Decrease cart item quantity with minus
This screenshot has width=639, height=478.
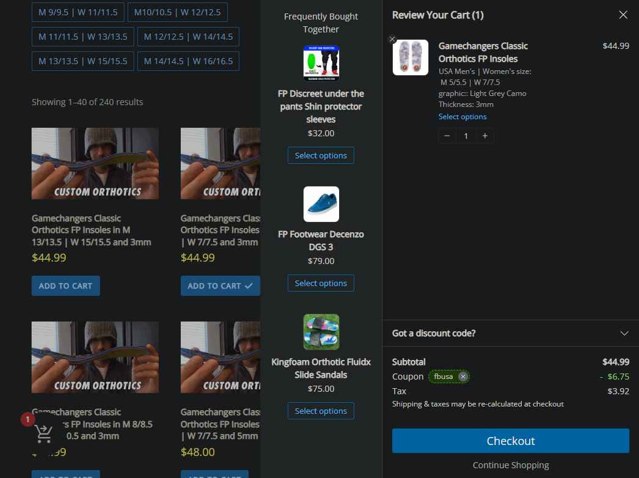point(447,136)
